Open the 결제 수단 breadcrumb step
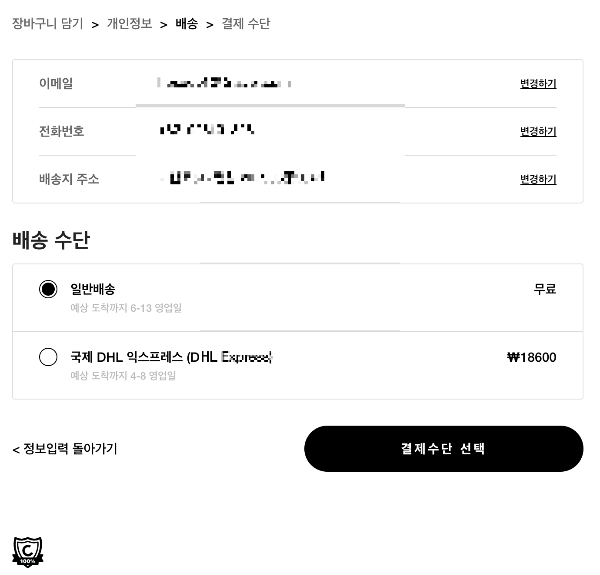This screenshot has height=575, width=600. (x=246, y=24)
